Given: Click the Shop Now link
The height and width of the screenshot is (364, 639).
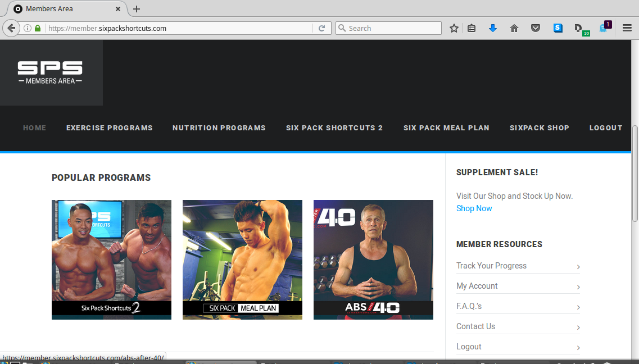Looking at the screenshot, I should [474, 208].
